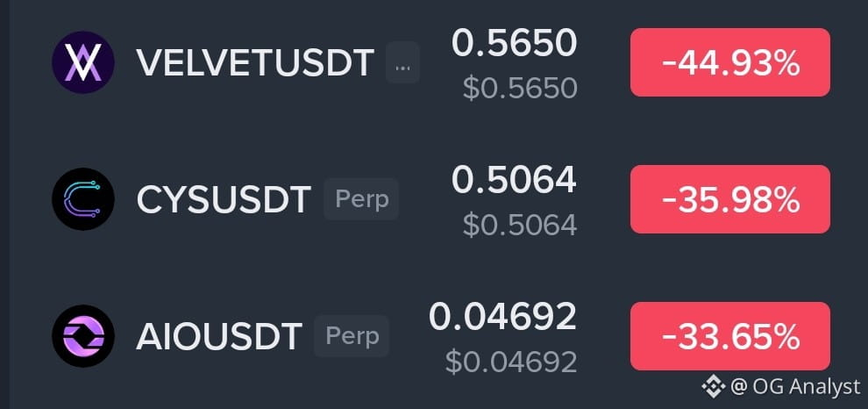Open the VELVETUSDT trading pair
Viewport: 868px width, 409px height.
click(x=255, y=62)
